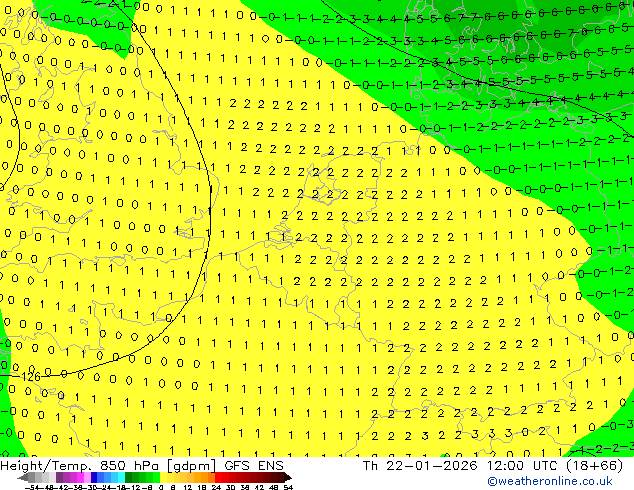
Task: Click the bright red scale segment at 24
Action: (x=218, y=478)
